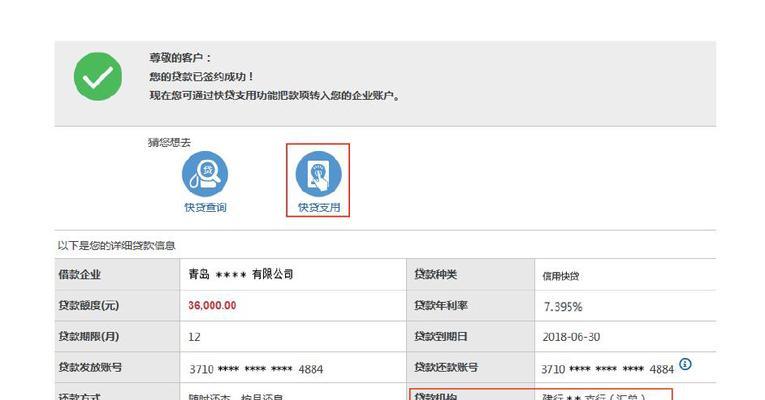Open the 快贷查询 magnifier icon
Image resolution: width=765 pixels, height=400 pixels.
204,174
